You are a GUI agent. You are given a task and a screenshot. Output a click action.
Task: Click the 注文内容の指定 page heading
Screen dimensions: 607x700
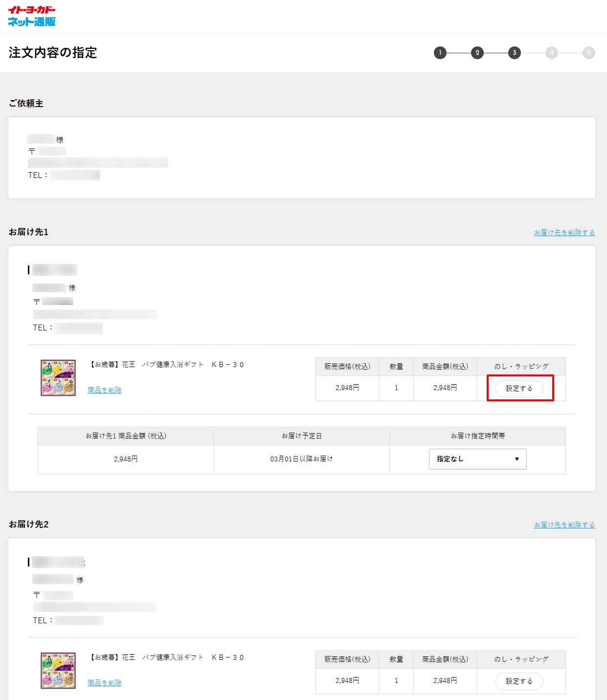(53, 53)
